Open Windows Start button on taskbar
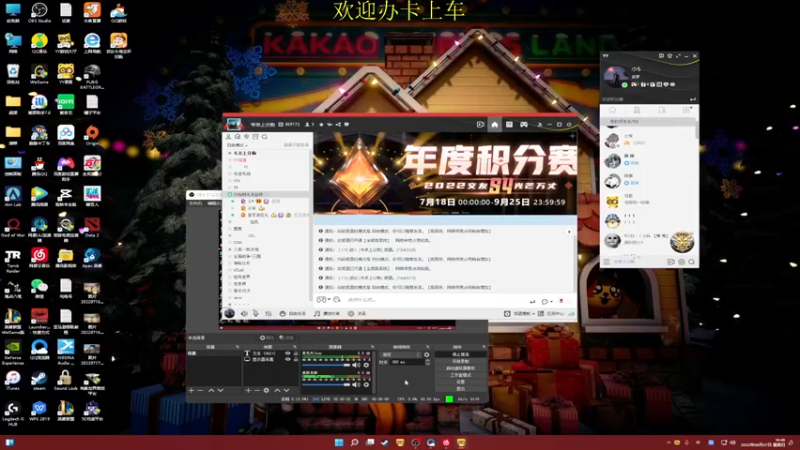This screenshot has height=450, width=800. tap(339, 442)
